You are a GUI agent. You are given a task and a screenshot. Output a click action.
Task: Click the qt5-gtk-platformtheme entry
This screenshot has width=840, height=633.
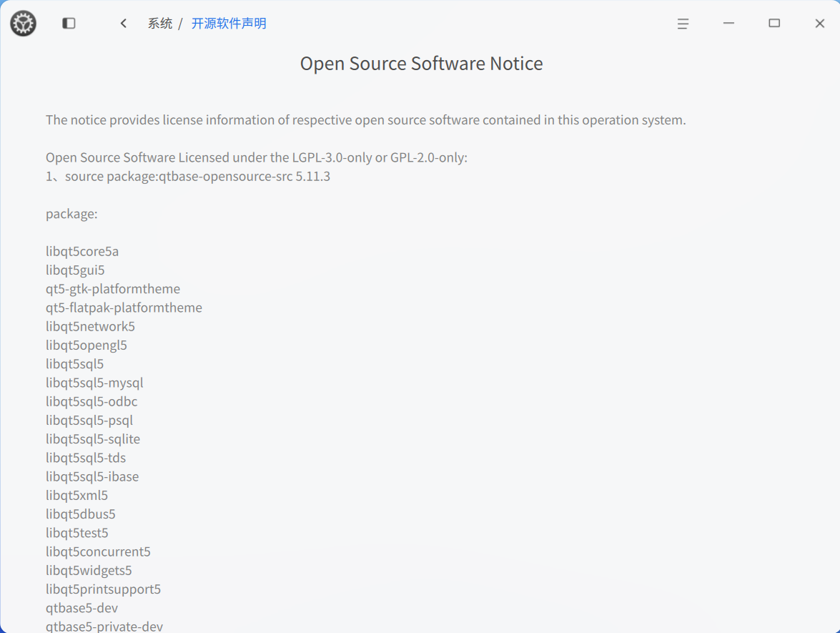click(112, 289)
